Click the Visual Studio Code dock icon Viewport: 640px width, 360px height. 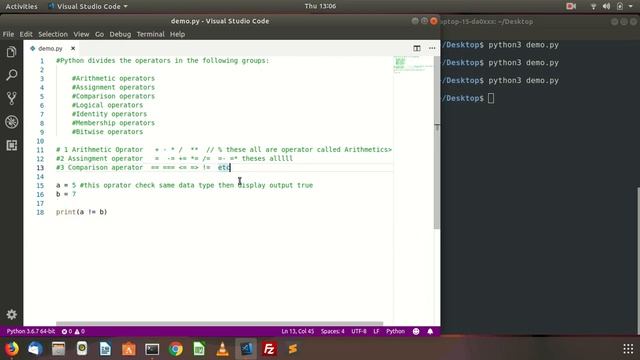246,349
